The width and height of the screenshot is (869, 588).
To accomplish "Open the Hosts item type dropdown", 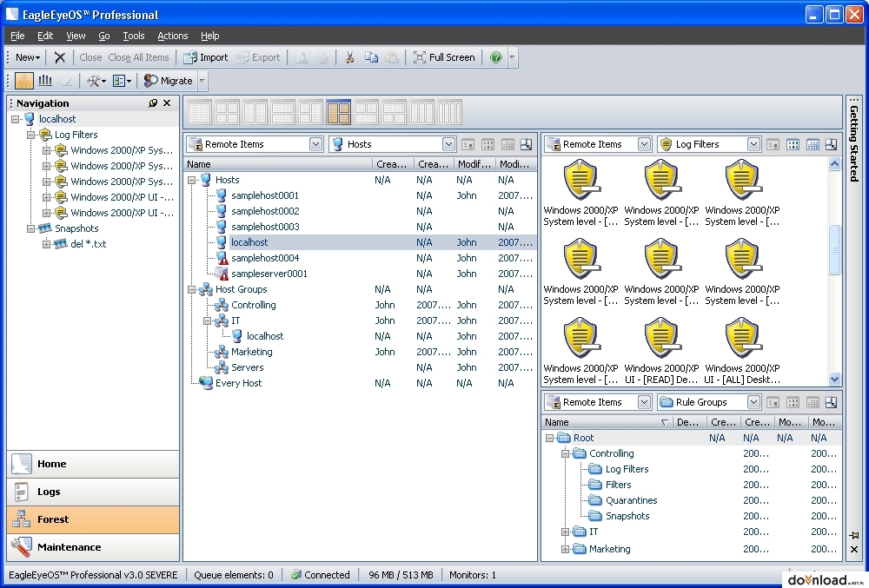I will (448, 144).
